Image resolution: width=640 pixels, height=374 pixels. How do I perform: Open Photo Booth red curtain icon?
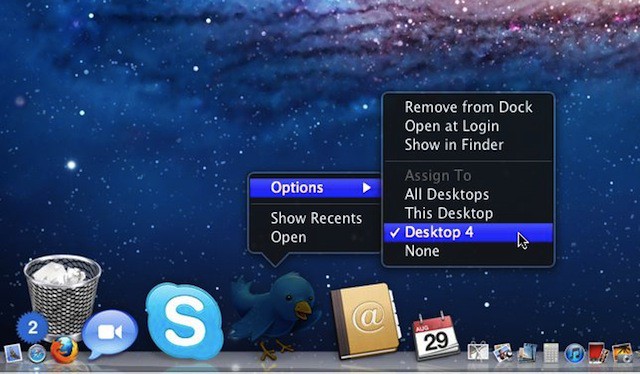tap(598, 353)
